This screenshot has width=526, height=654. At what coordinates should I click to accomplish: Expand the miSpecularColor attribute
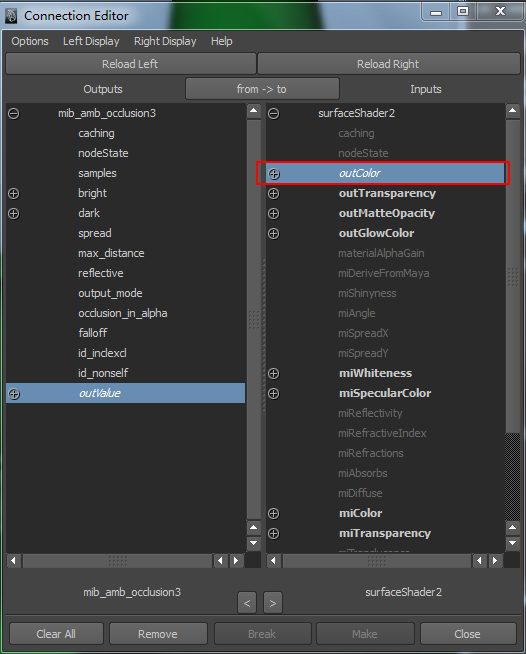[x=274, y=393]
